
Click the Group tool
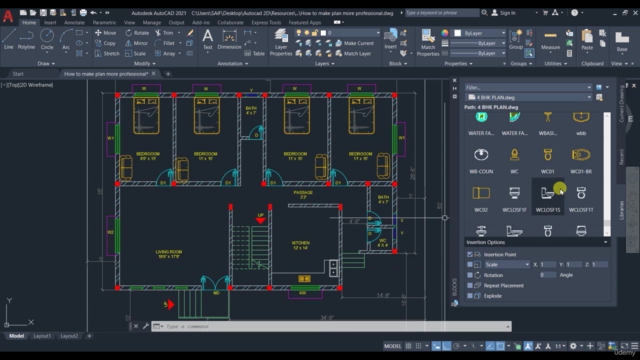pos(516,39)
